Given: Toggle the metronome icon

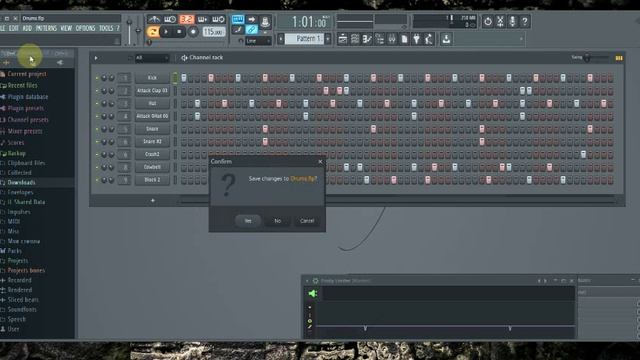Looking at the screenshot, I should [x=154, y=19].
